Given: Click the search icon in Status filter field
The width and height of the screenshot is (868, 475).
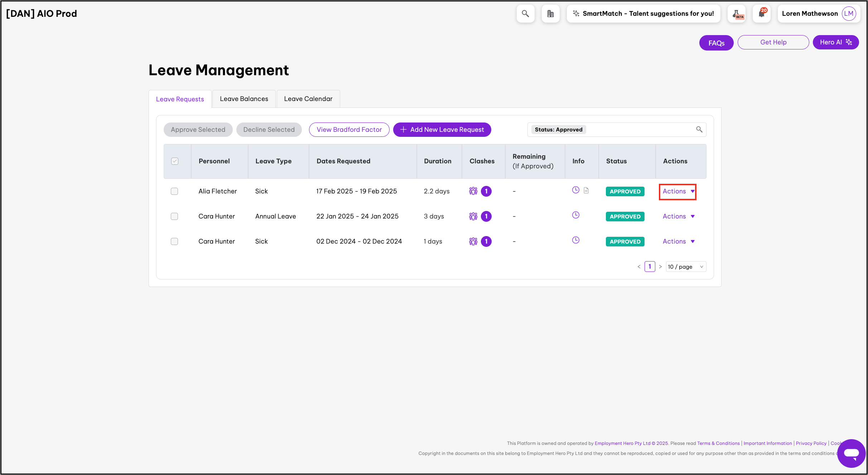Looking at the screenshot, I should coord(699,129).
